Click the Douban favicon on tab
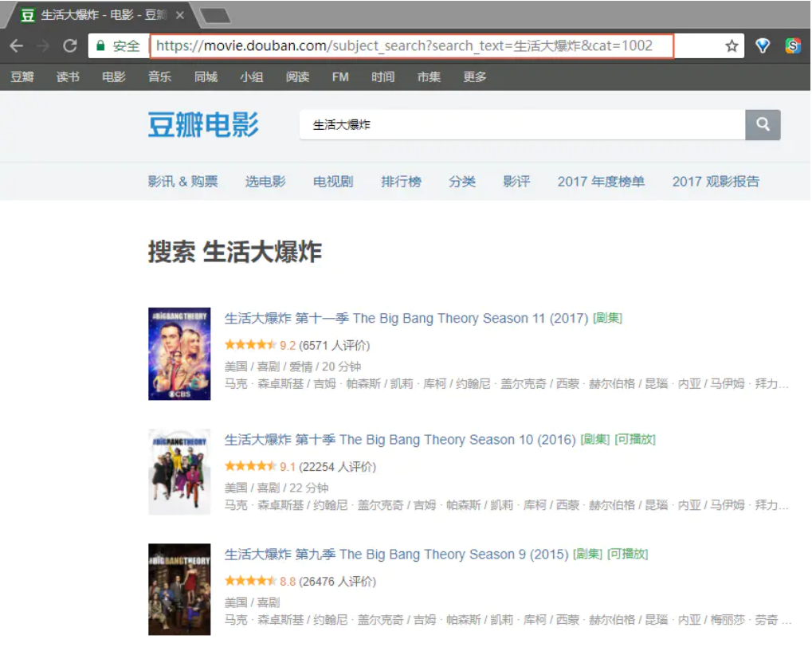 [28, 15]
